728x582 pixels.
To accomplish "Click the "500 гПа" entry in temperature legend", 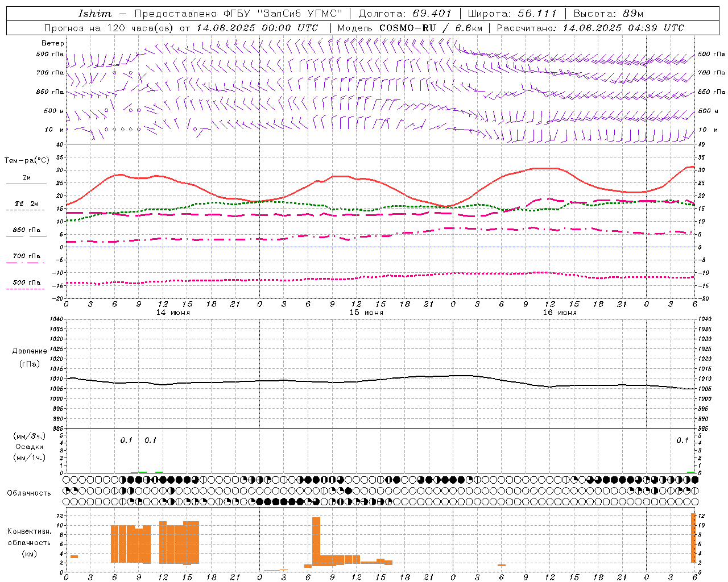I will [26, 282].
